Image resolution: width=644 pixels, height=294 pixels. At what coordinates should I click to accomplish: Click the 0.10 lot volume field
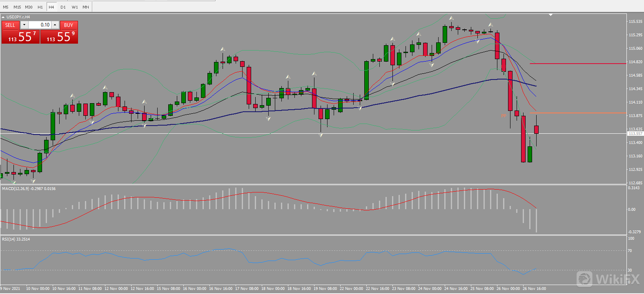(40, 25)
